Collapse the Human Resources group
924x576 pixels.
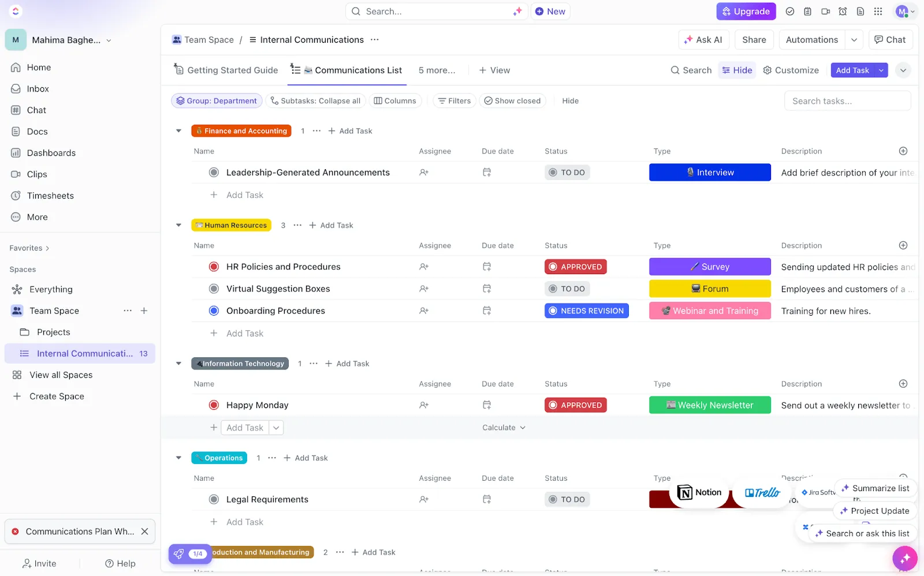click(x=179, y=225)
